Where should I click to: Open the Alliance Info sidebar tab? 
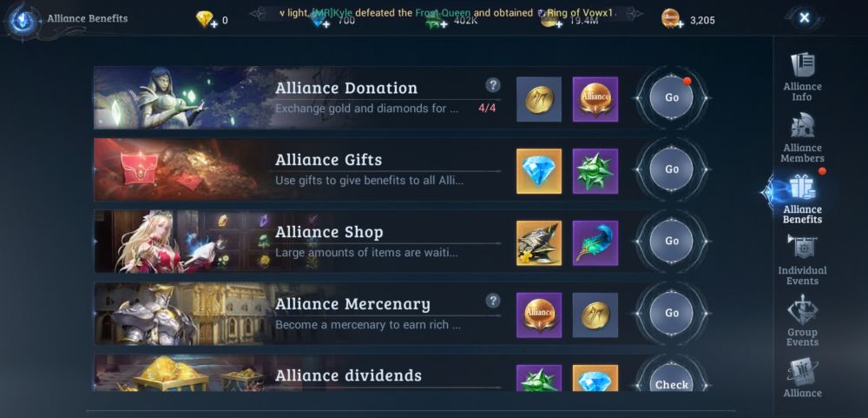[x=802, y=77]
